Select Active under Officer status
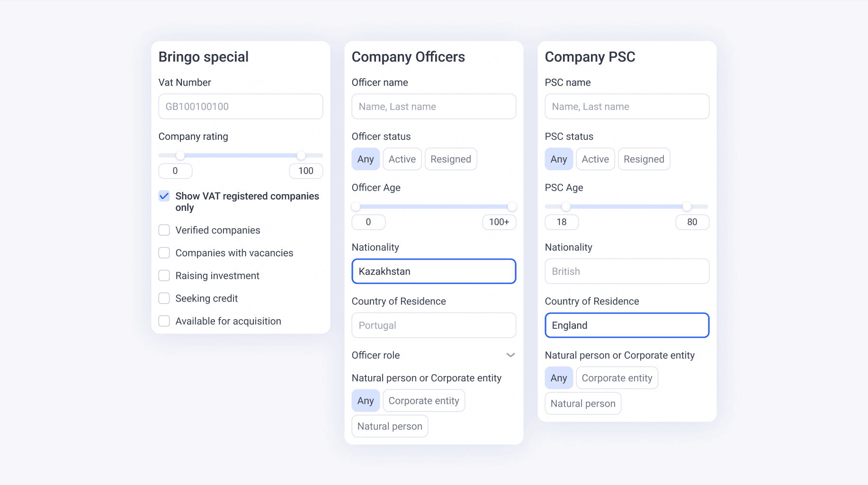868x485 pixels. (x=402, y=159)
